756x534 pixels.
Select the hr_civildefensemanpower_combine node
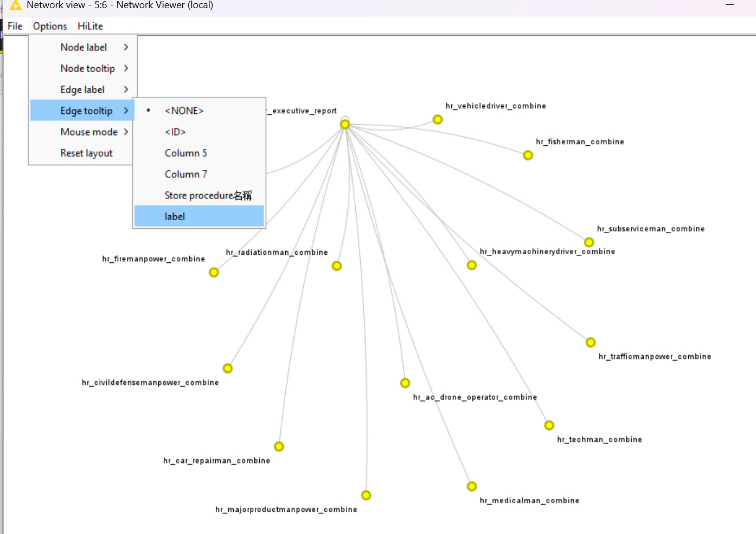click(x=228, y=368)
